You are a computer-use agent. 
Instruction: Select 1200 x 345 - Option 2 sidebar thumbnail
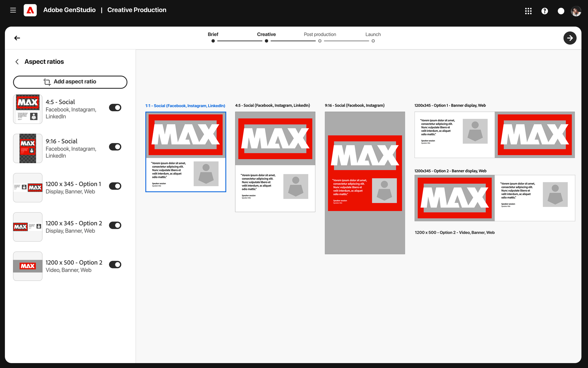pyautogui.click(x=28, y=227)
